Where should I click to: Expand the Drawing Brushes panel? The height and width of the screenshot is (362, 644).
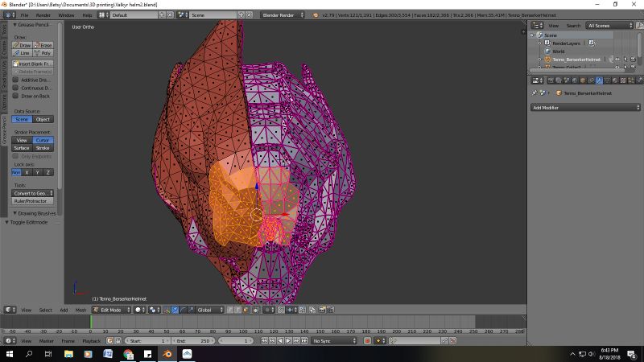point(34,213)
